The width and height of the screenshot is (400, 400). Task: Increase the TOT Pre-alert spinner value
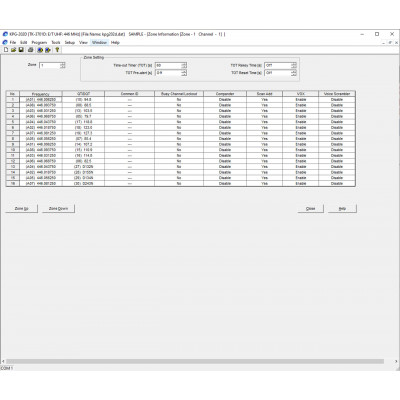(184, 71)
